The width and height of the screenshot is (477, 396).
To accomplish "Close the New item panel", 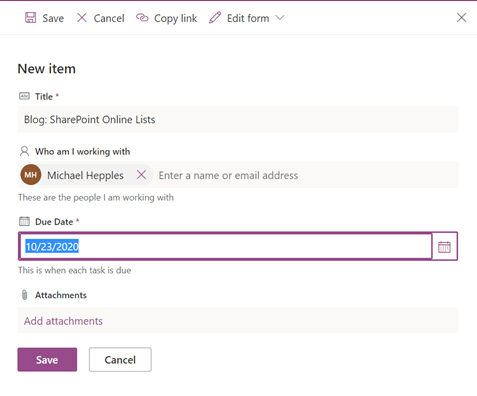I will click(x=461, y=17).
